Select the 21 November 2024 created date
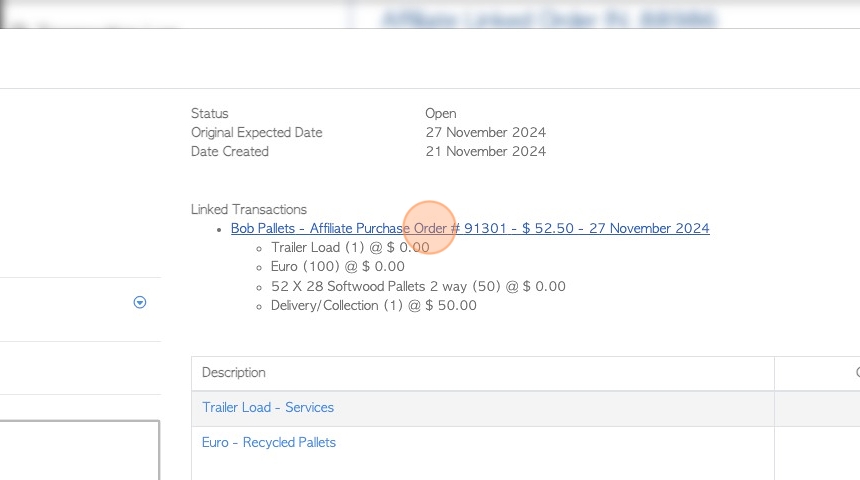 [x=485, y=151]
